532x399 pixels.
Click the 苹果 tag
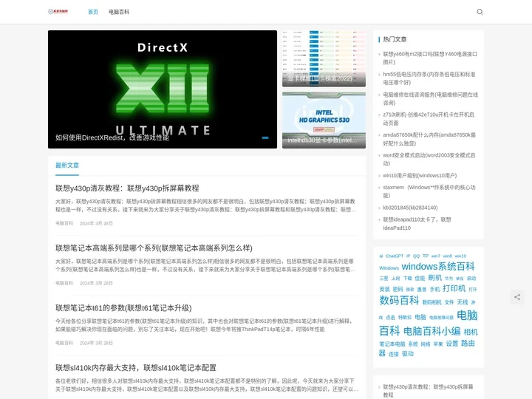point(438,344)
